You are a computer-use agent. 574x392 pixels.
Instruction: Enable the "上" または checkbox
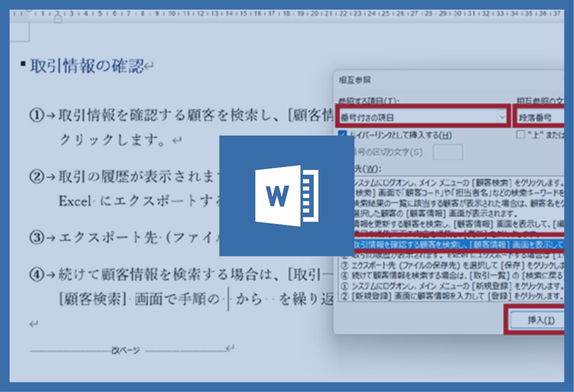pyautogui.click(x=520, y=135)
